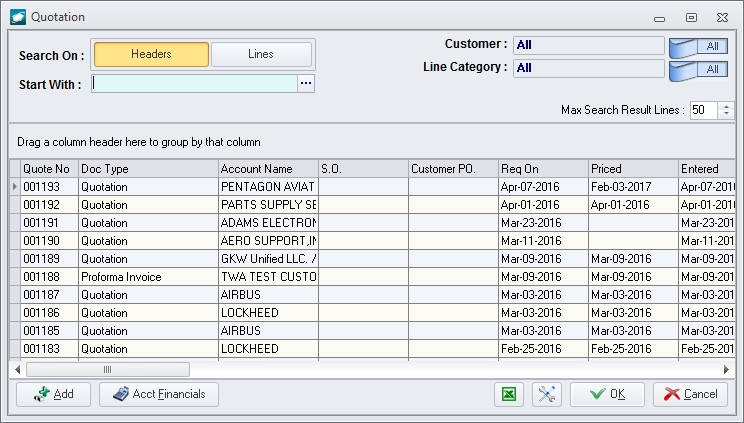Open Acct Financials

159,394
